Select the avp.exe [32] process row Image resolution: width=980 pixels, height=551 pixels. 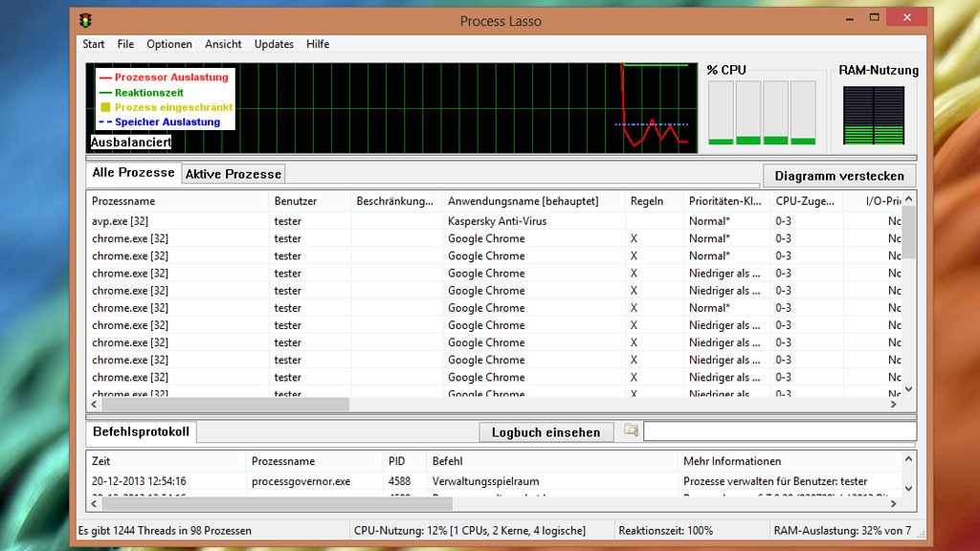[495, 221]
